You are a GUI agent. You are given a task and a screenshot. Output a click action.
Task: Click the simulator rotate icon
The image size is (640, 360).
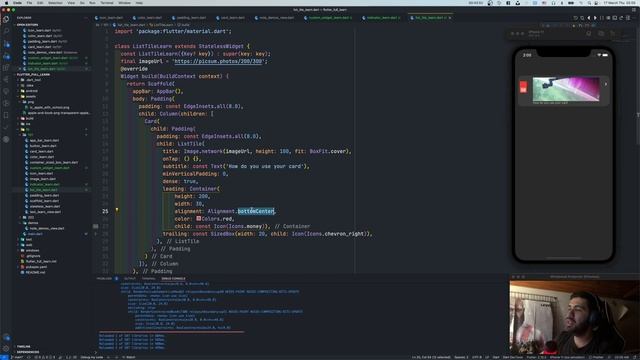(x=613, y=34)
